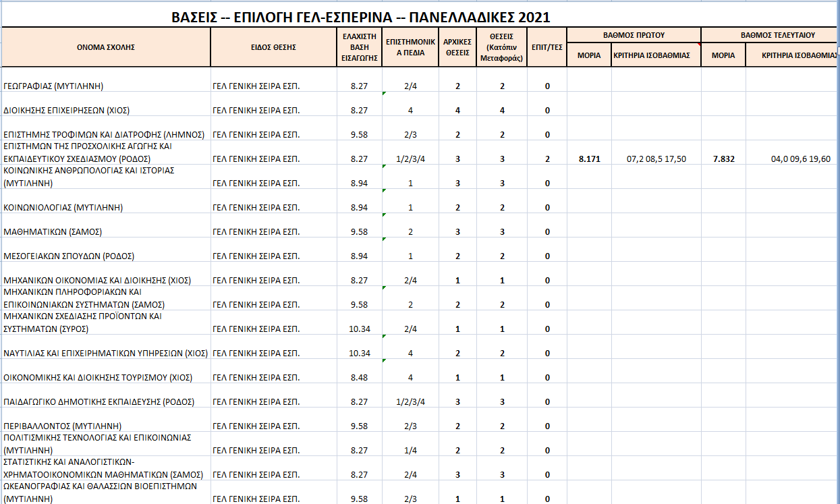Select ΜΟΡΙΑ header under ΒΑΘΜΟΣ ΠΡΩΤΟΥ
This screenshot has width=840, height=504.
coord(589,55)
